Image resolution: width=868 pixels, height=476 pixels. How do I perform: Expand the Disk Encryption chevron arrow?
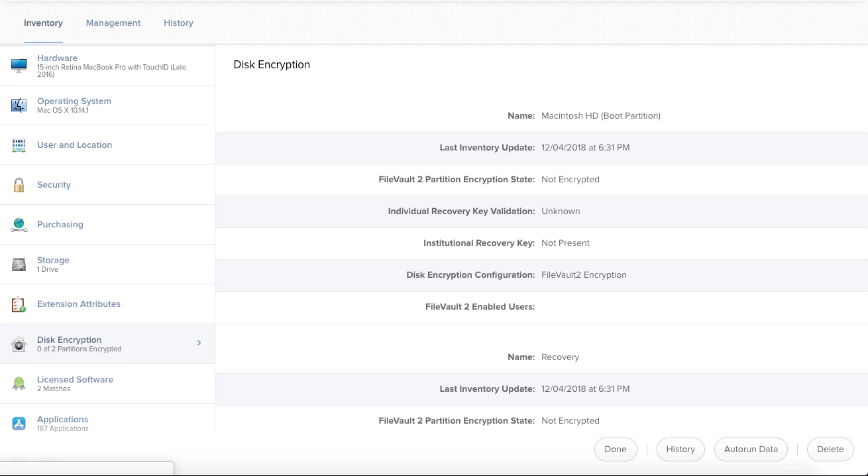click(x=199, y=343)
